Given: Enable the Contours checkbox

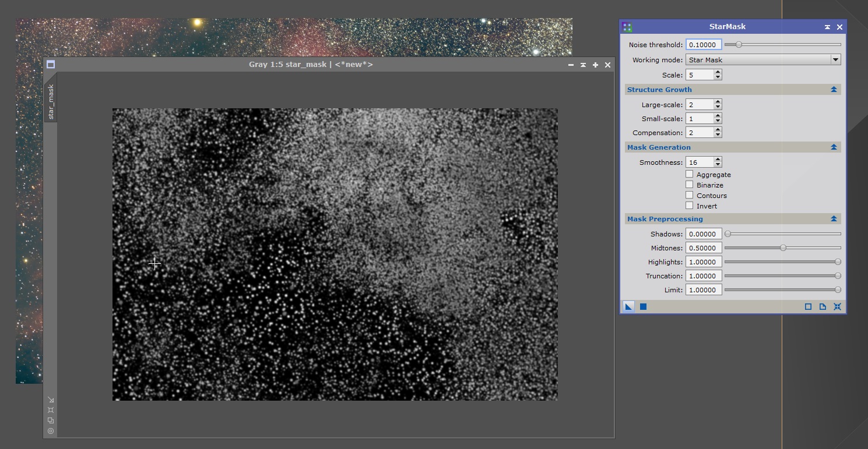Looking at the screenshot, I should pos(690,195).
